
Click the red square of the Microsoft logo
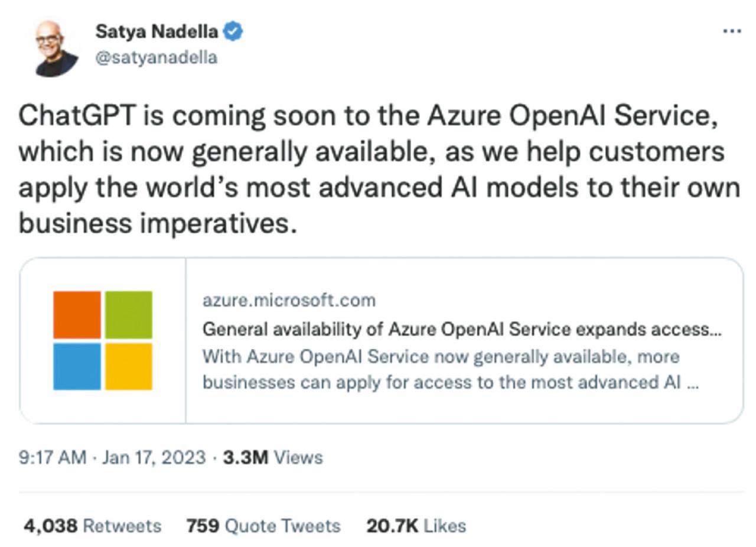click(x=77, y=314)
